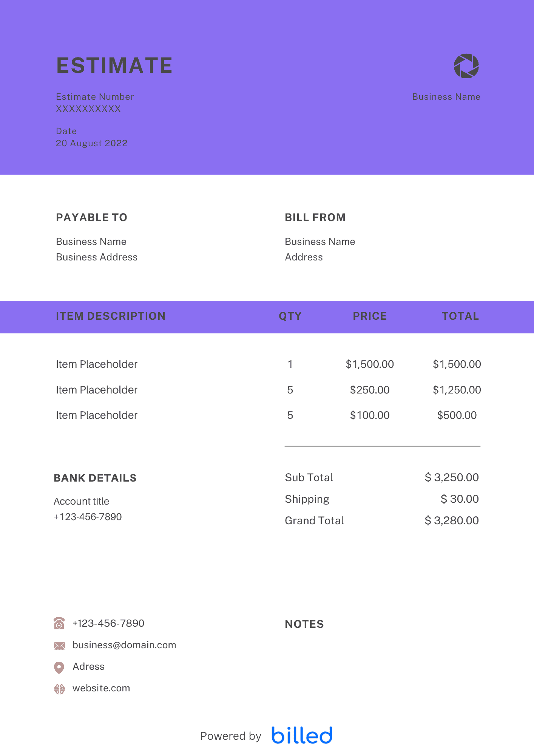Click the Sub Total value $3,250.00
The height and width of the screenshot is (756, 534).
pos(452,477)
